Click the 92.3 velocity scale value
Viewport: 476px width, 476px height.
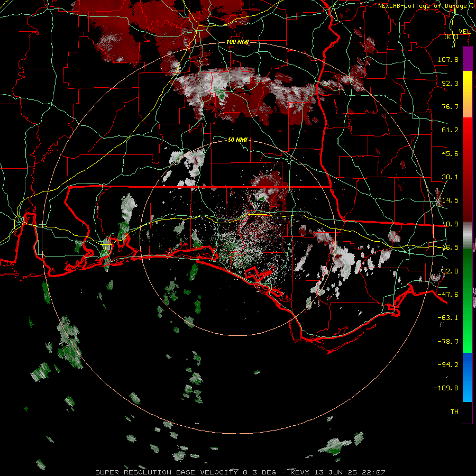[450, 83]
